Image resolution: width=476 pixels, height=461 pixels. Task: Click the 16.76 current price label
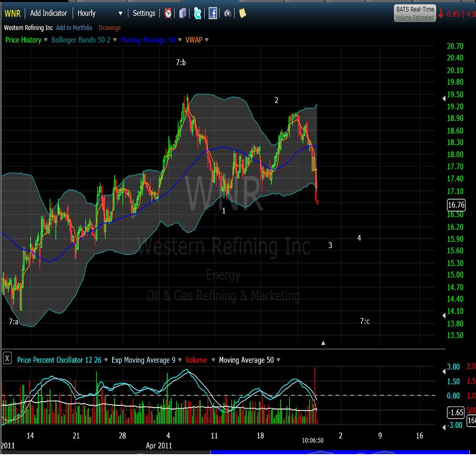point(455,205)
